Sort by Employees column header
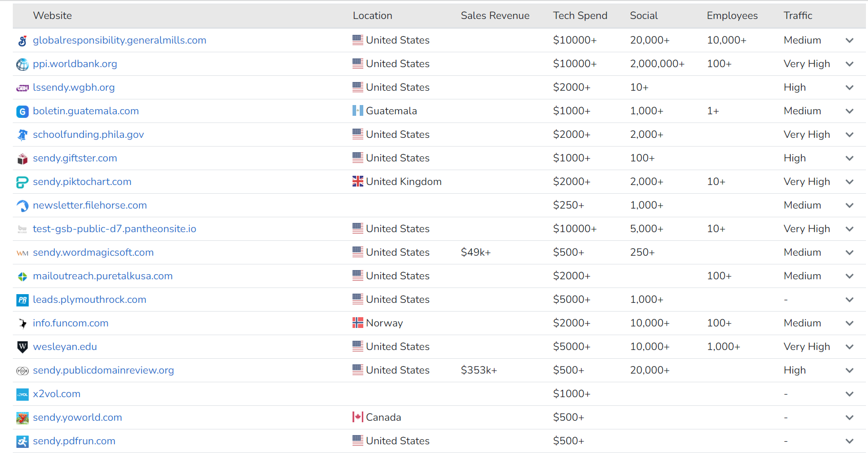This screenshot has width=868, height=453. (732, 16)
